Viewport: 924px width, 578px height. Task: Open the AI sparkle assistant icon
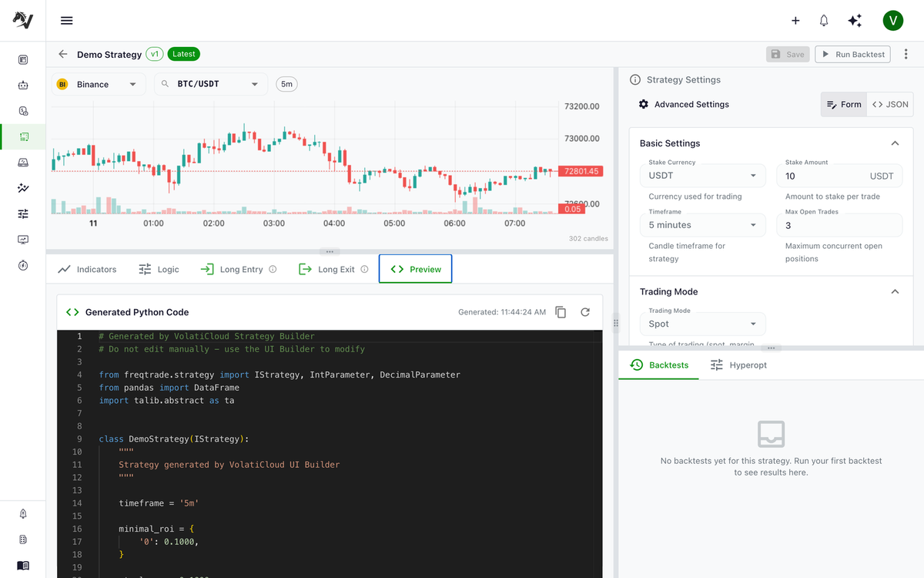pos(855,21)
